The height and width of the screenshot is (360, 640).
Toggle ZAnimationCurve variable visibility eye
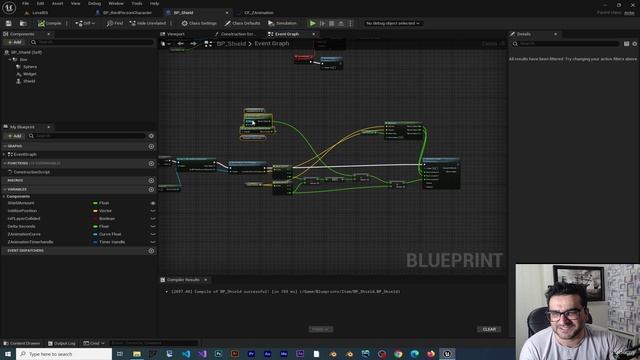tap(153, 234)
